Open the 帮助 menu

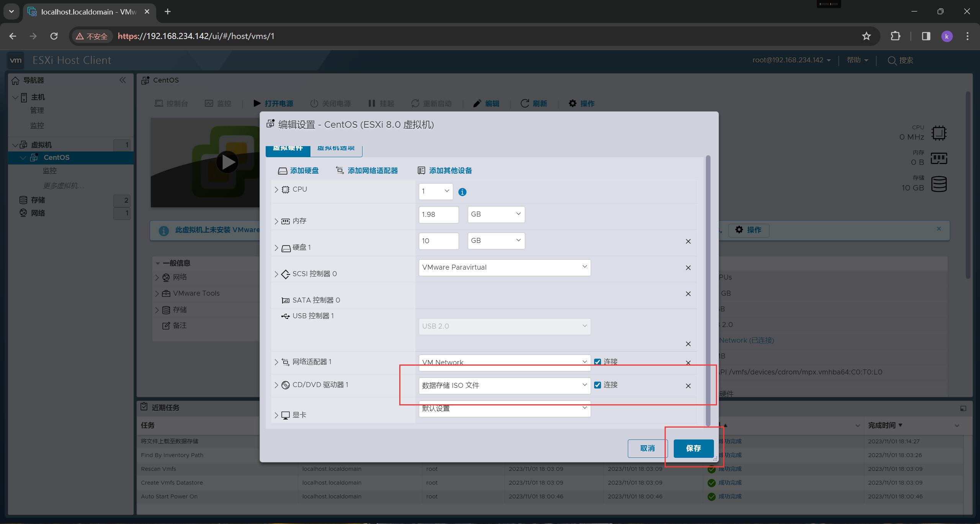pyautogui.click(x=857, y=60)
